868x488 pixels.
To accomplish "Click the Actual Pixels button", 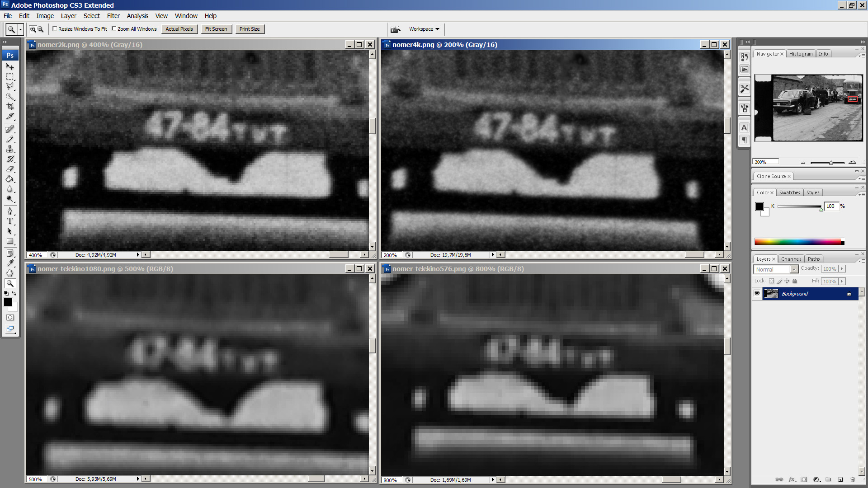I will coord(179,29).
